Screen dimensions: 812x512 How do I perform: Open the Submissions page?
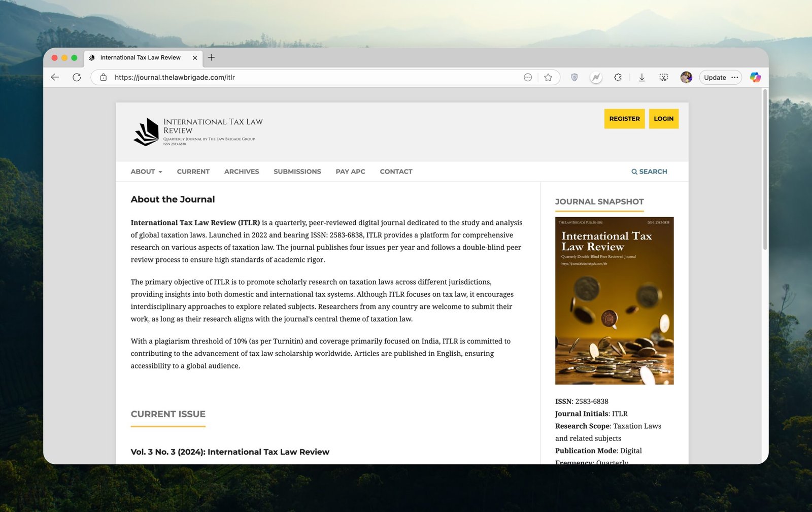tap(297, 172)
